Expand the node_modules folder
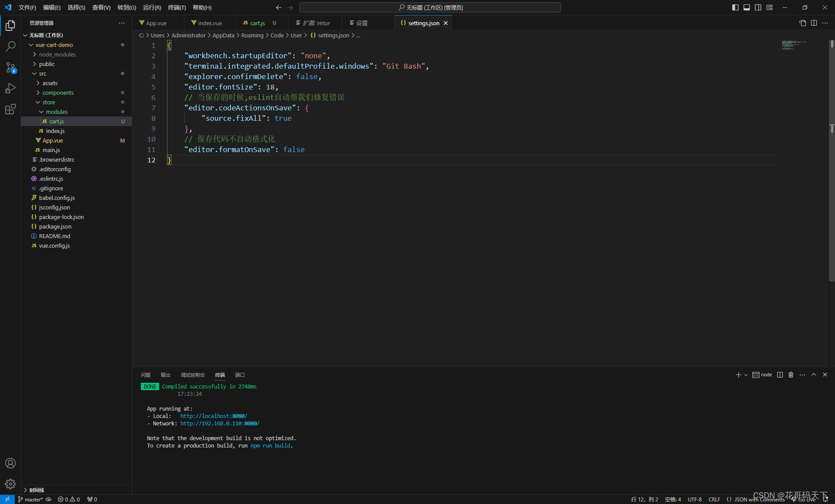 pyautogui.click(x=57, y=54)
